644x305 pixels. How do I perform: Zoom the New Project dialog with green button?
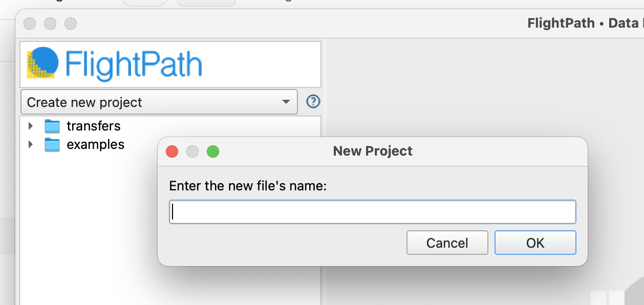213,151
